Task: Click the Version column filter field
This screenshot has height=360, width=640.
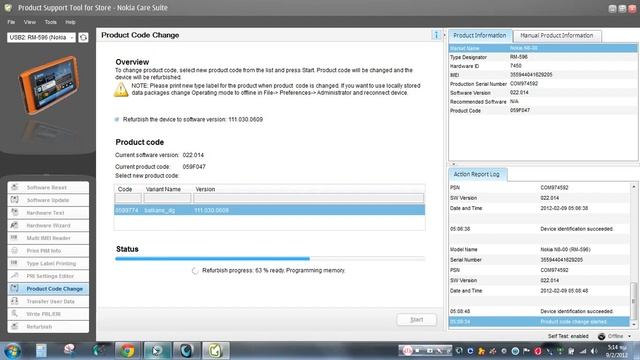Action: point(309,198)
